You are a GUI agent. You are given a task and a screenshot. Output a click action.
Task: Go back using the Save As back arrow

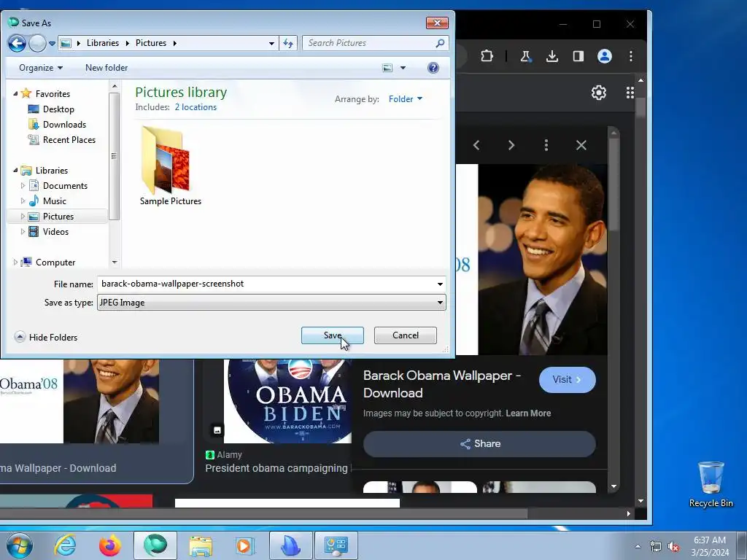tap(18, 43)
